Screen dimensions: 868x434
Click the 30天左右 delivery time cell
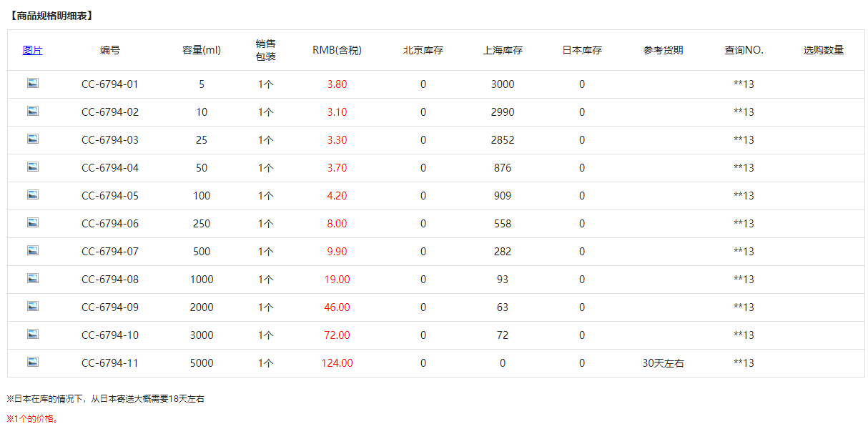[663, 363]
